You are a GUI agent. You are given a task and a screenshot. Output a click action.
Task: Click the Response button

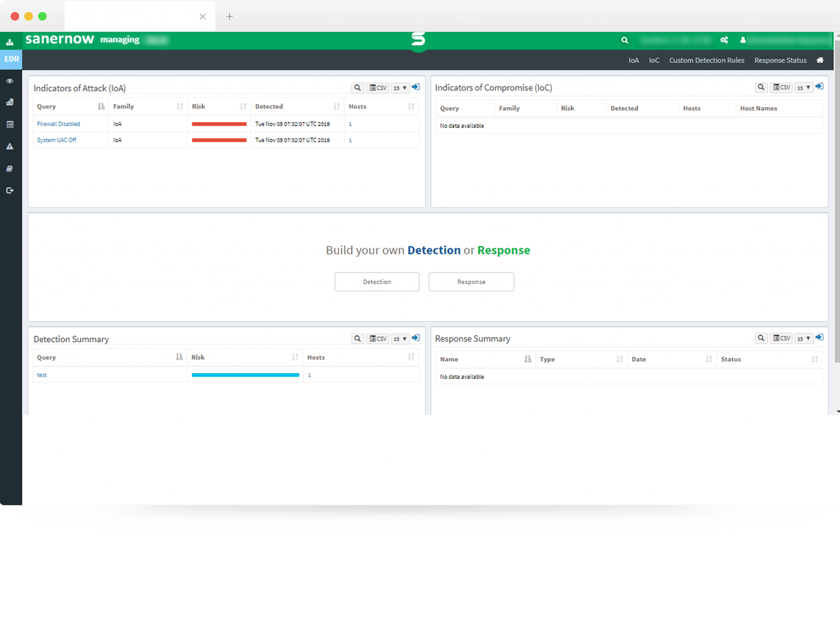(x=471, y=282)
